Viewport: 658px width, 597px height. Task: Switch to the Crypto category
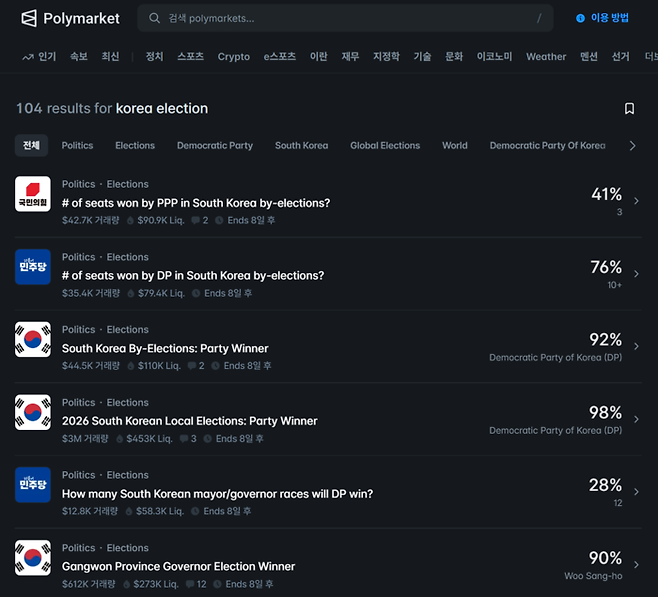pos(233,57)
